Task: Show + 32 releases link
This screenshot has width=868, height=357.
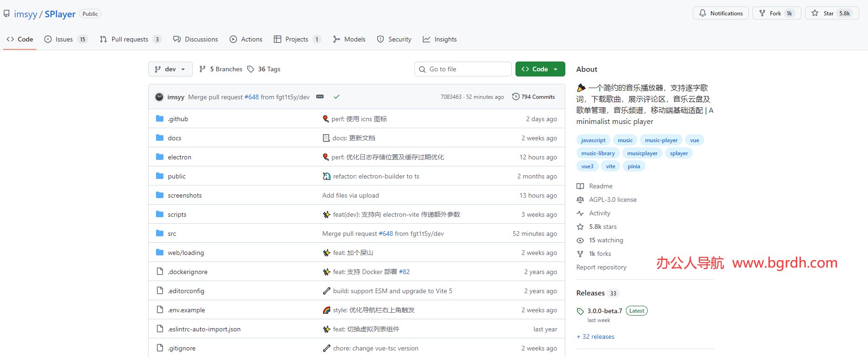Action: (596, 336)
